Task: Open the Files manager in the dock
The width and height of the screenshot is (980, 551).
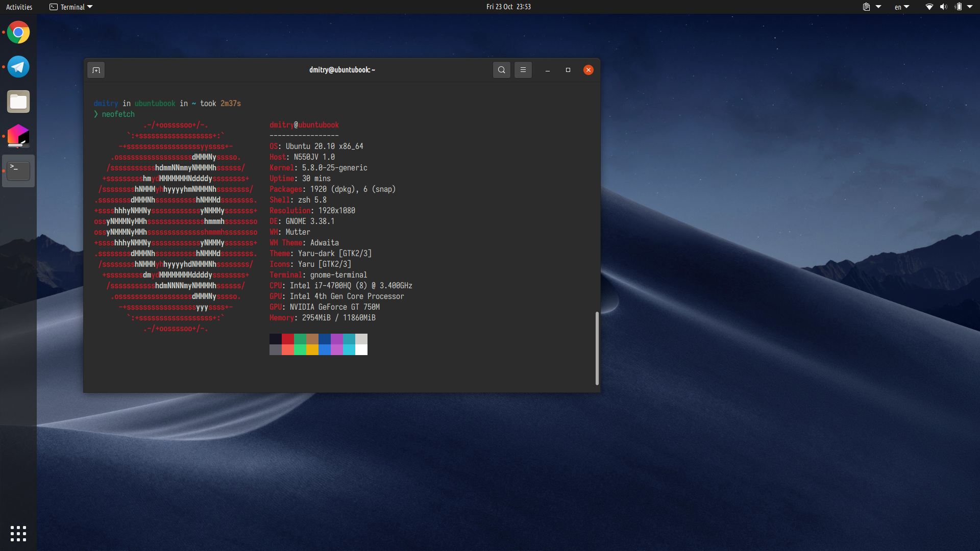Action: pyautogui.click(x=18, y=102)
